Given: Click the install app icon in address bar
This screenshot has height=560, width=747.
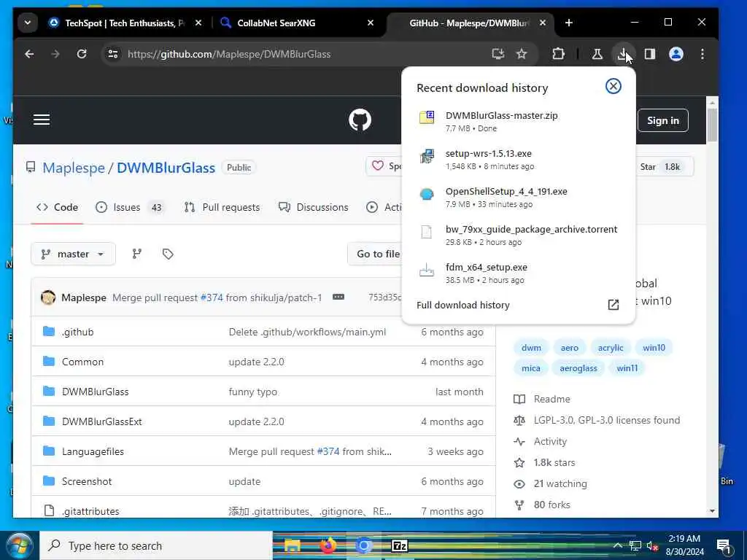Looking at the screenshot, I should coord(498,54).
